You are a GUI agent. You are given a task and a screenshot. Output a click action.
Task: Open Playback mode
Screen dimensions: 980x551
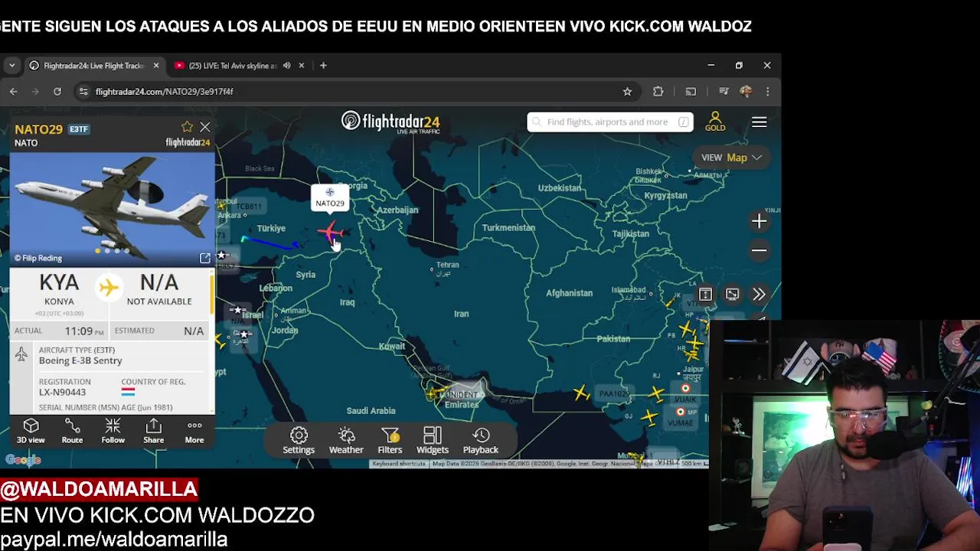click(x=481, y=441)
